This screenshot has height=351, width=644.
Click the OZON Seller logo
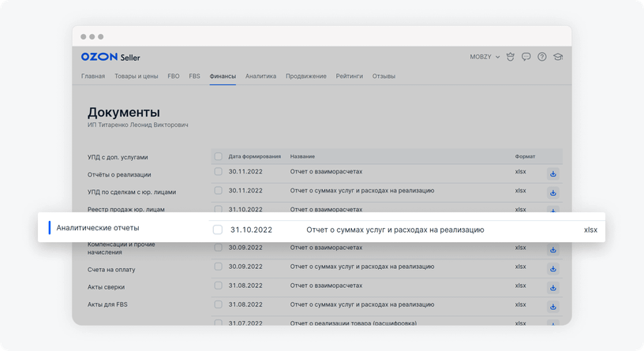(110, 57)
